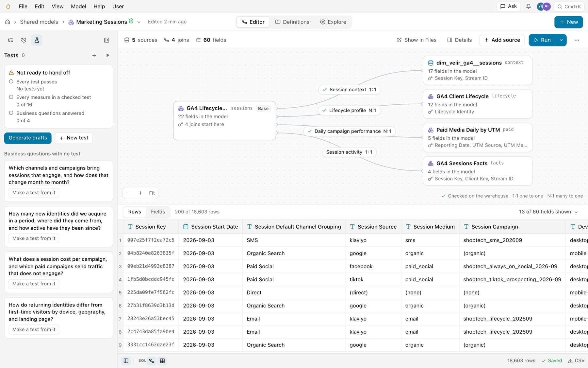The width and height of the screenshot is (588, 368).
Task: Toggle bottom-left panel layout icon
Action: (x=126, y=361)
